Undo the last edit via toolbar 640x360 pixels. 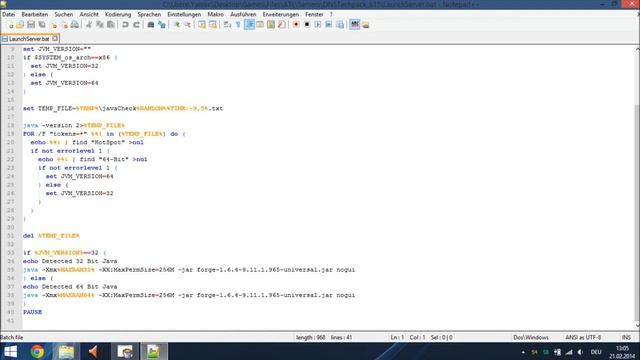point(125,25)
